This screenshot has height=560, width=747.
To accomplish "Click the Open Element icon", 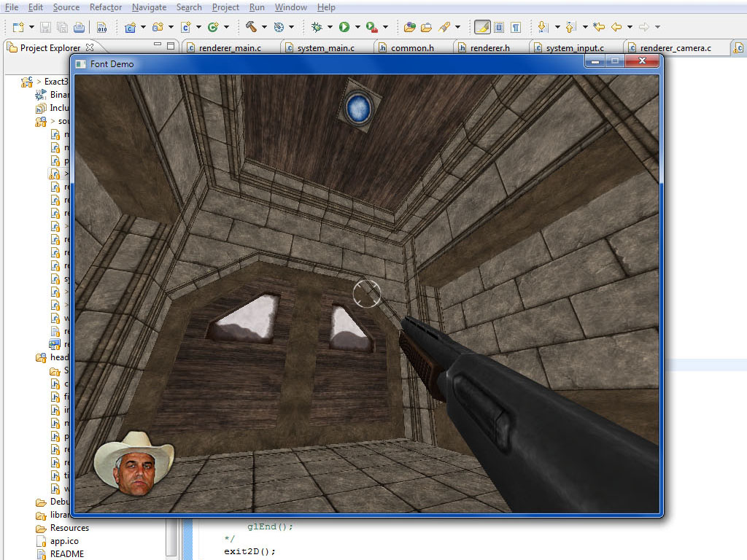I will [409, 27].
